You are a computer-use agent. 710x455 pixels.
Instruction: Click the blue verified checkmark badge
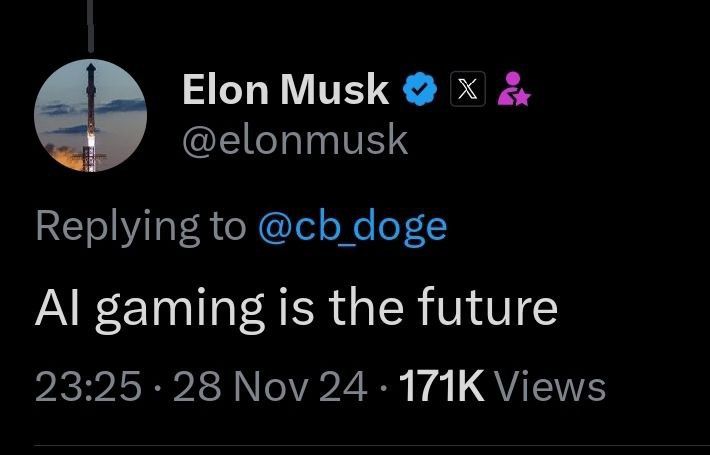pos(419,91)
